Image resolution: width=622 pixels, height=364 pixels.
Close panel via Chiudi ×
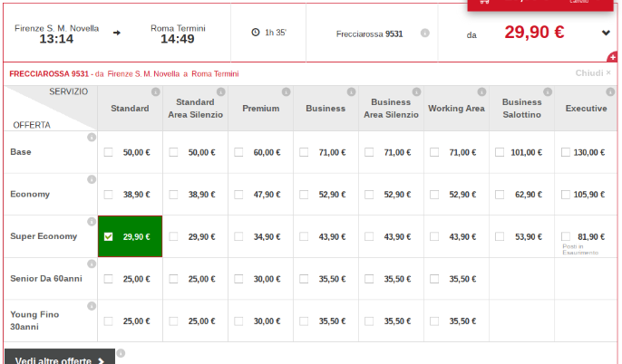click(593, 72)
